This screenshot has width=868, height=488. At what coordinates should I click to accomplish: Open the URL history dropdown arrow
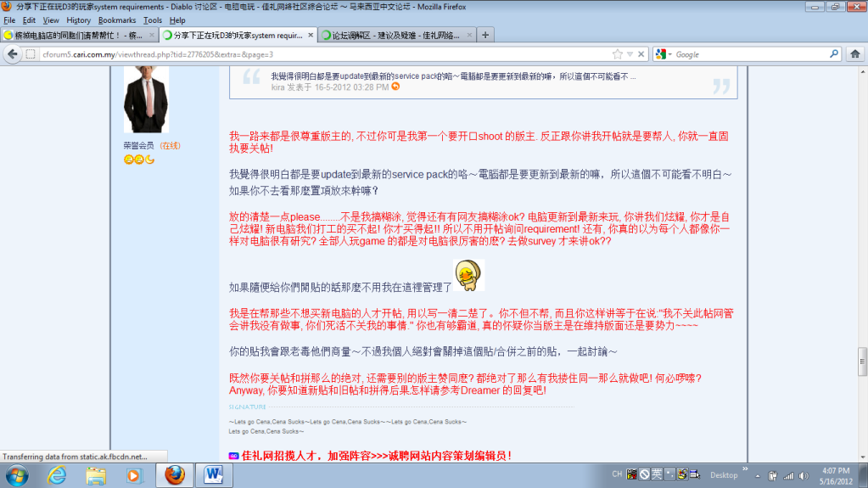coord(630,54)
